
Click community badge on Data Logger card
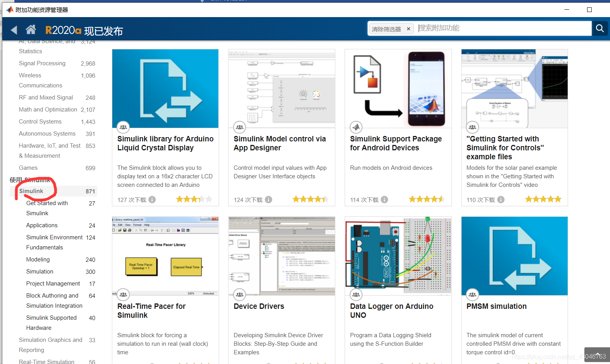[x=356, y=294]
